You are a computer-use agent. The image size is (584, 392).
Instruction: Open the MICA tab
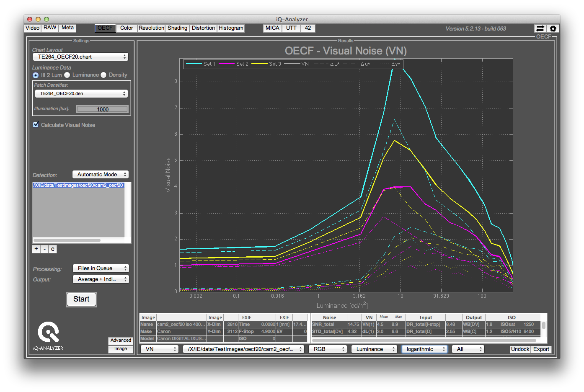[272, 28]
